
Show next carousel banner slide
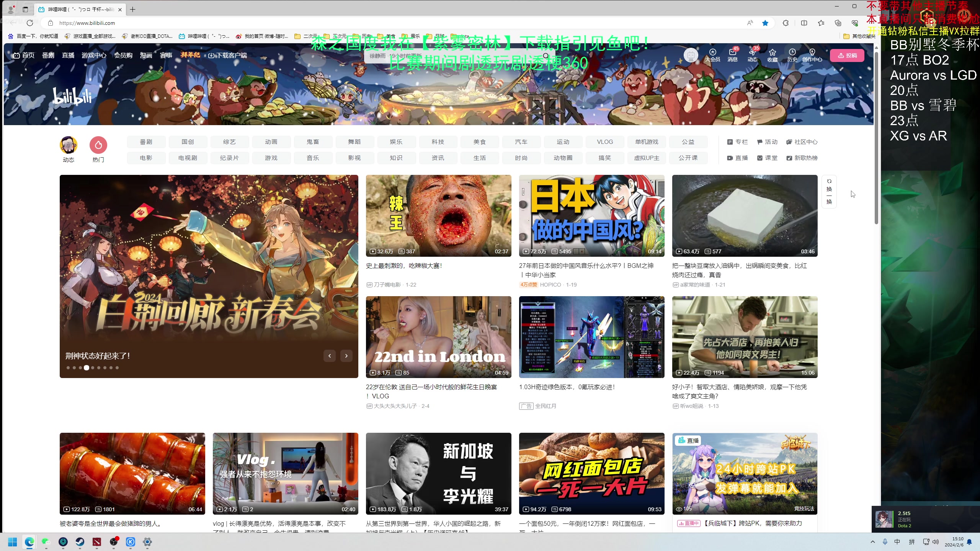(x=346, y=356)
